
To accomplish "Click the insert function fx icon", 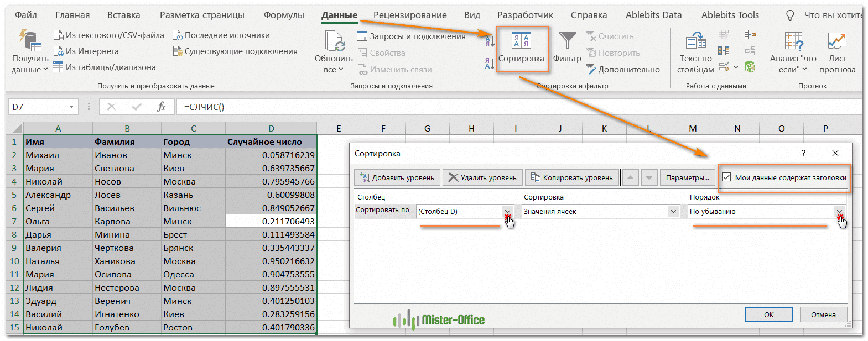I will pos(161,107).
